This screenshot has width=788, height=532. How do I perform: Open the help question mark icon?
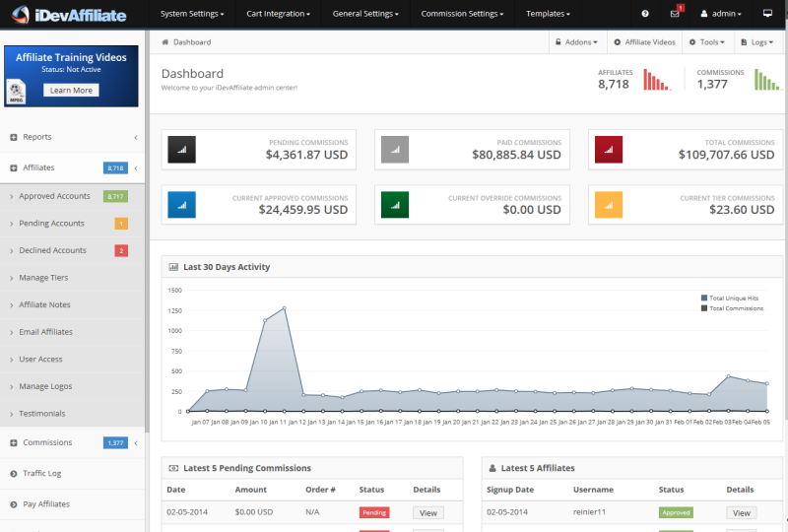645,14
